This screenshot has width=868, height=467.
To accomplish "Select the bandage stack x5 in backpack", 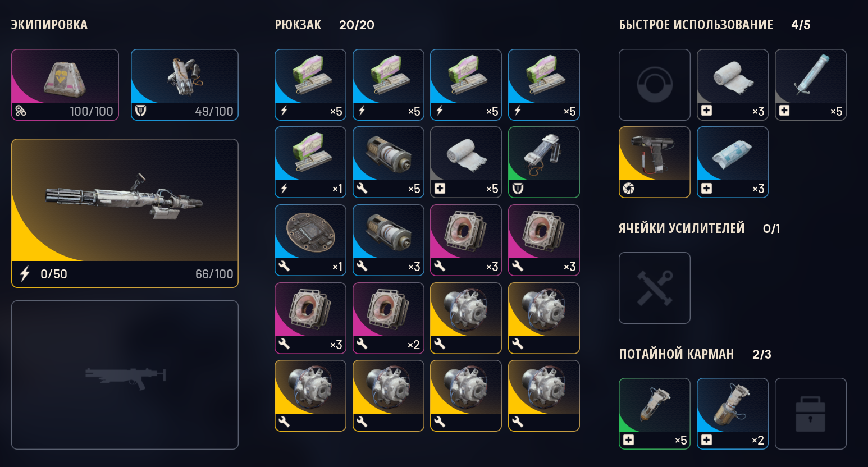I will [465, 162].
